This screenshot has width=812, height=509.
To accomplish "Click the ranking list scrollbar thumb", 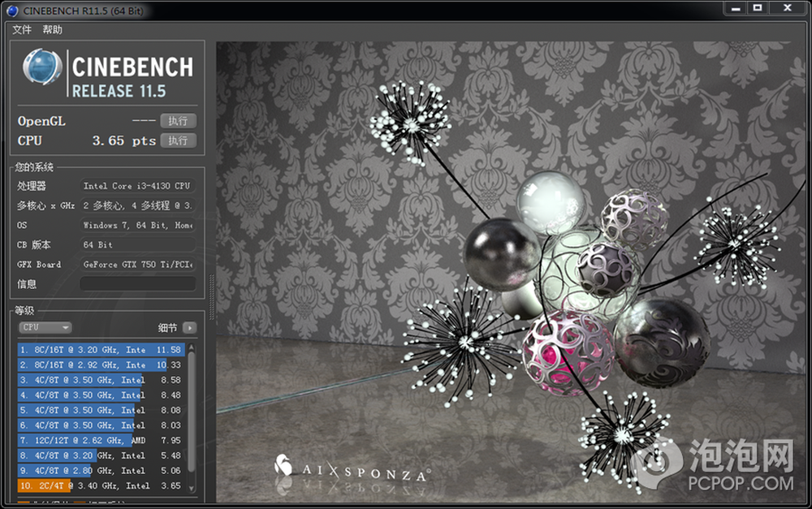I will pyautogui.click(x=192, y=412).
